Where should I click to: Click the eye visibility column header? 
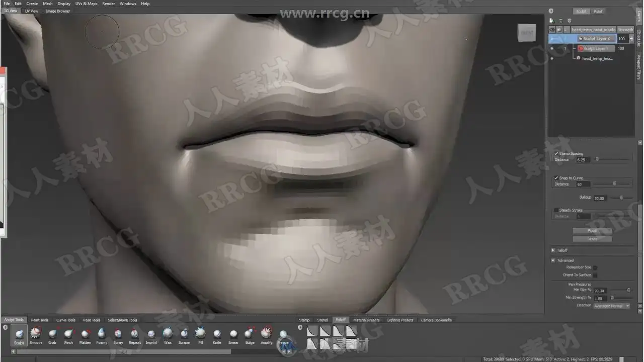pyautogui.click(x=552, y=30)
